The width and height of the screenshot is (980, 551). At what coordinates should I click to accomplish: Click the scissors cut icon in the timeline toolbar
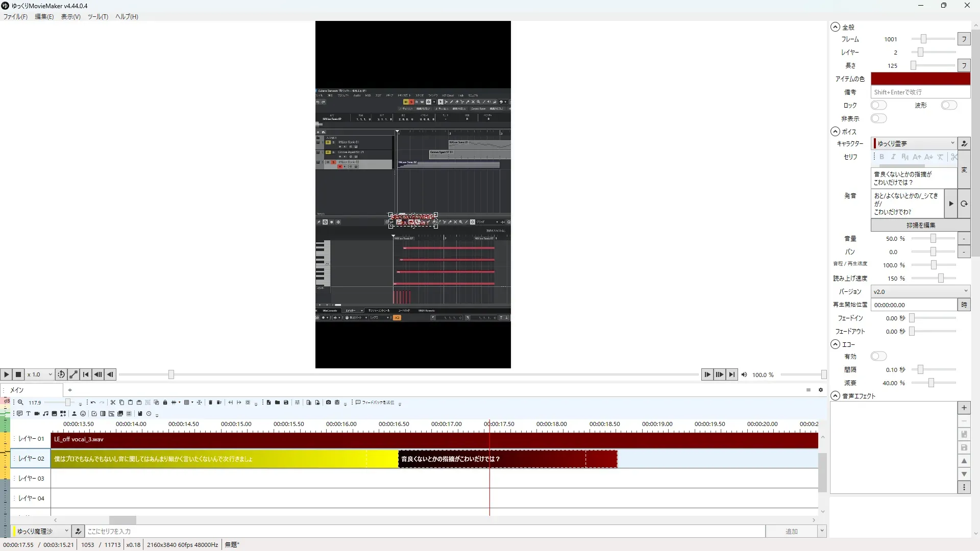coord(113,403)
